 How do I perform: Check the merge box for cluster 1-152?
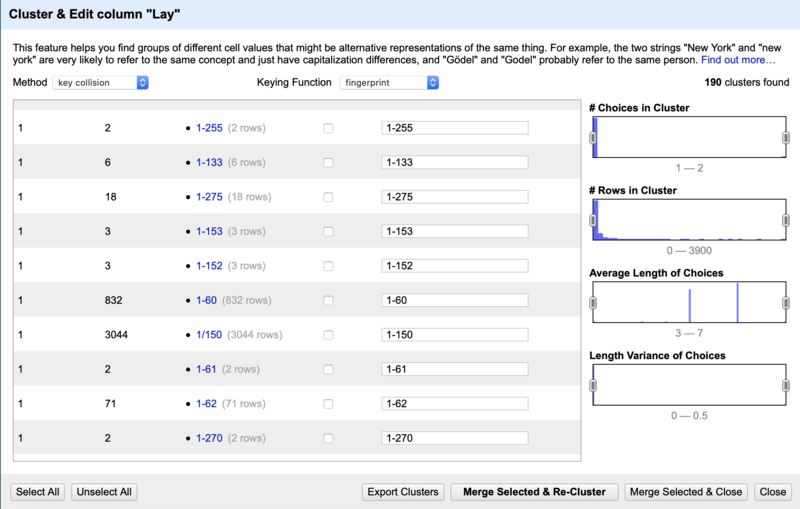[x=328, y=266]
